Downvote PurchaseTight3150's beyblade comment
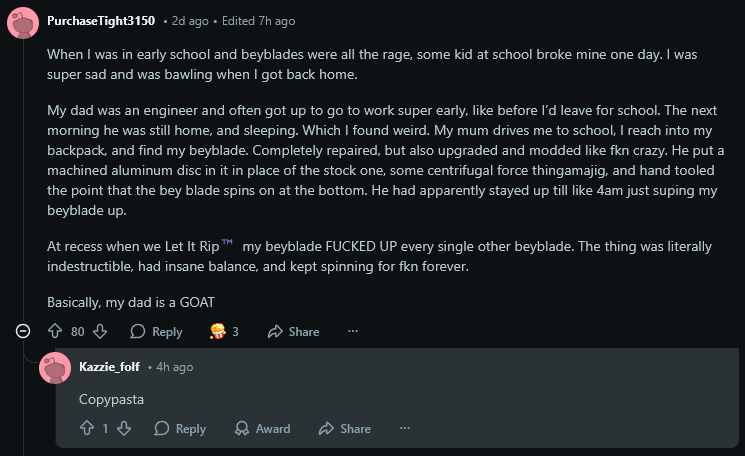 coord(100,331)
